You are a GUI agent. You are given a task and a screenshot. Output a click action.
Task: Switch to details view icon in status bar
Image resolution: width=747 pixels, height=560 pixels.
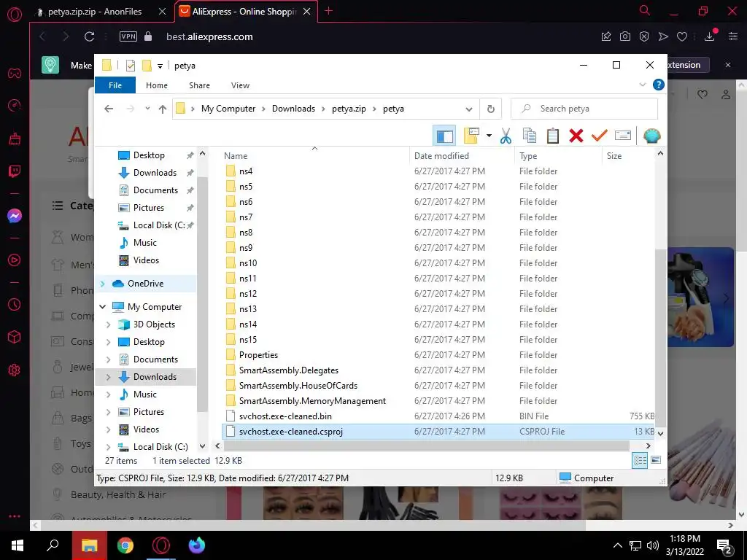(x=640, y=461)
